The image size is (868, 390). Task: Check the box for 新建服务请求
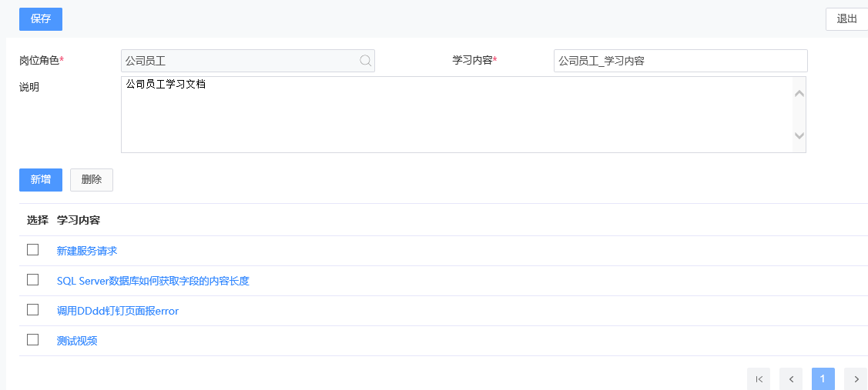[x=32, y=250]
